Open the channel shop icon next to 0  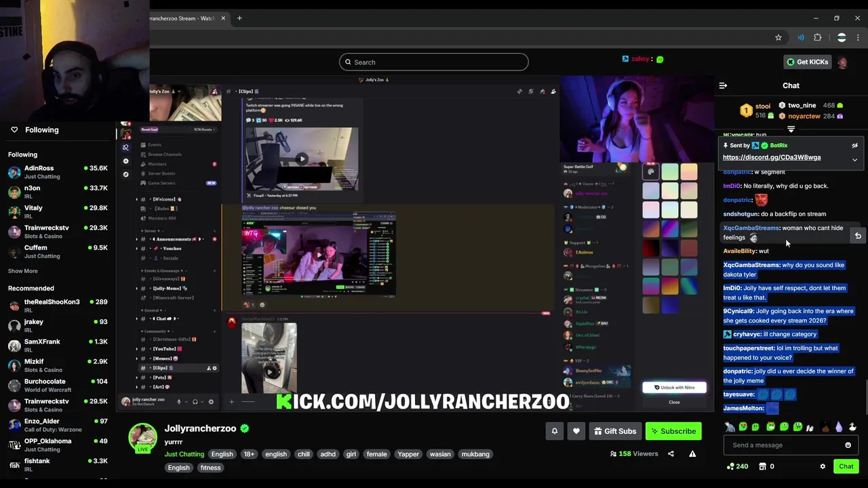762,466
